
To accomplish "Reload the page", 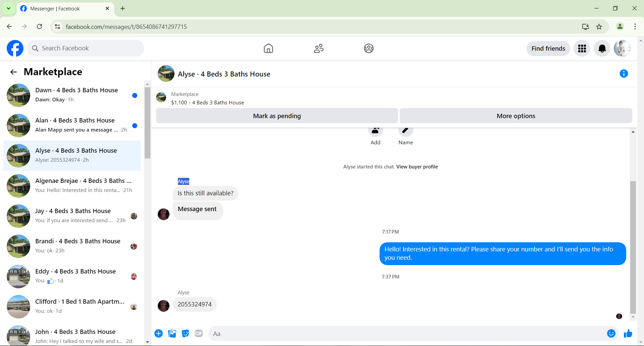I will 40,27.
